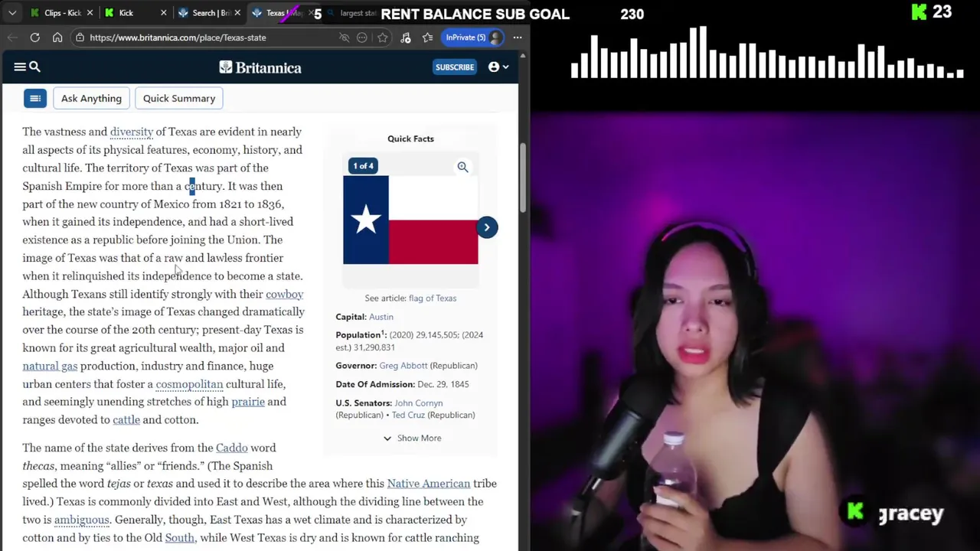The height and width of the screenshot is (551, 980).
Task: Open the address bar more options icon
Action: 362,37
